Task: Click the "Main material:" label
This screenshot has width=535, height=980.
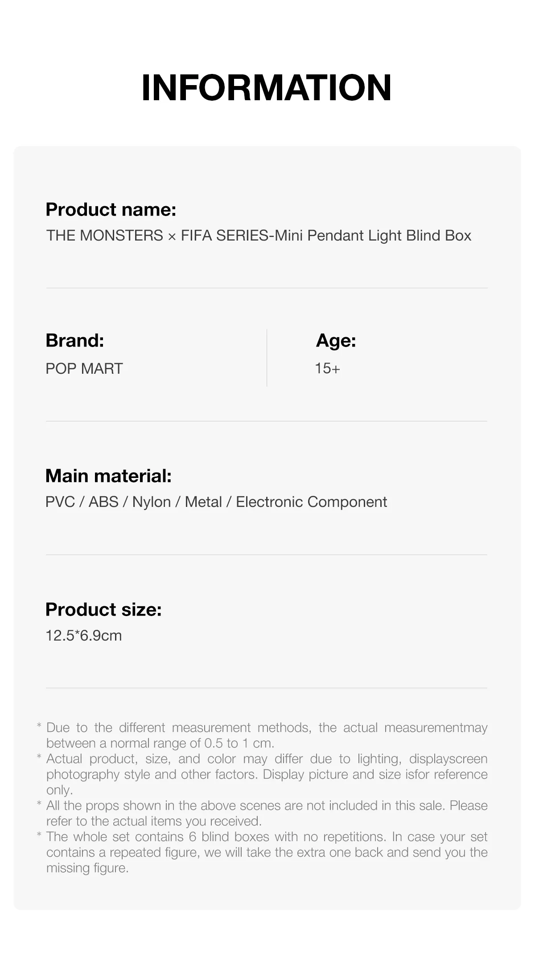Action: [108, 476]
